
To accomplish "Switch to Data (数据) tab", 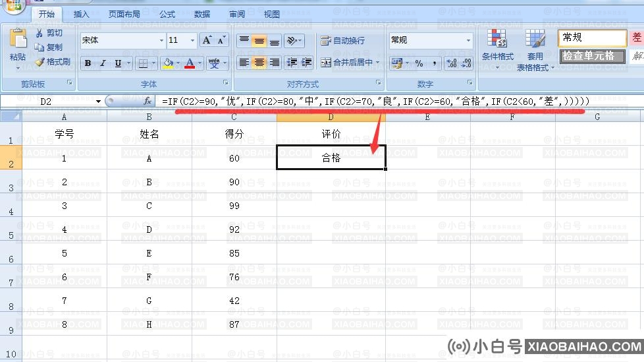I will click(x=202, y=15).
